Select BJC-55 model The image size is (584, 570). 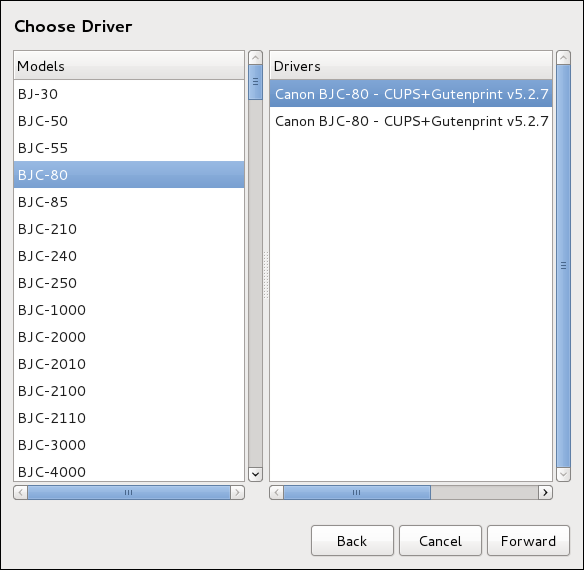point(129,148)
